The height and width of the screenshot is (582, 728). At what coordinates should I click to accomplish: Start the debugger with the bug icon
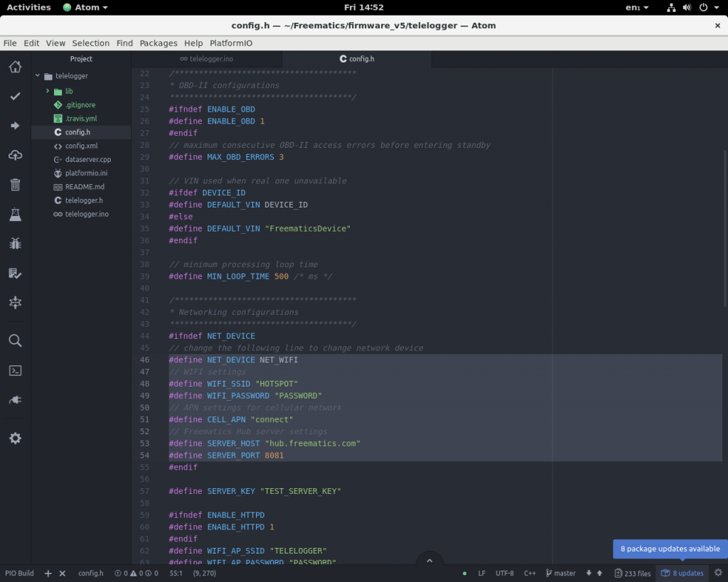[x=15, y=244]
